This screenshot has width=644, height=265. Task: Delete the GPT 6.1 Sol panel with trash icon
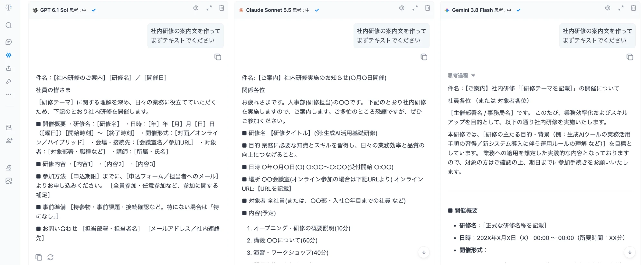tap(222, 8)
